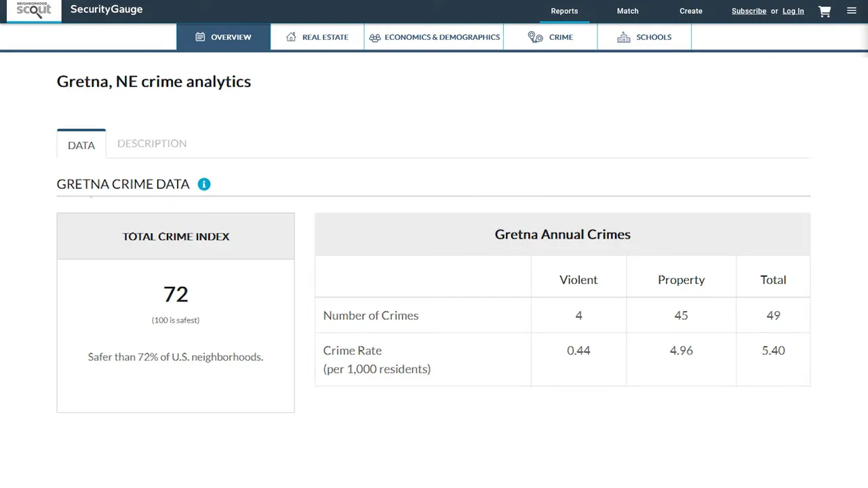The image size is (868, 488).
Task: Switch to the OVERVIEW tab label
Action: pyautogui.click(x=231, y=37)
